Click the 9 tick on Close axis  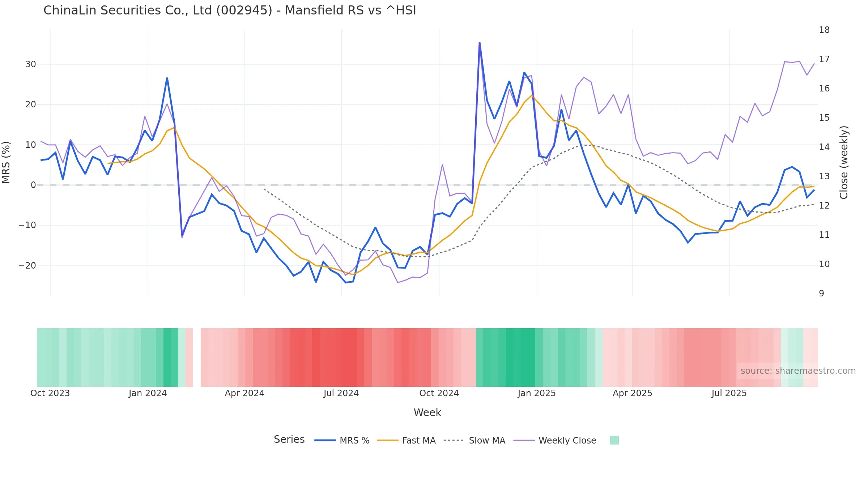tap(822, 294)
